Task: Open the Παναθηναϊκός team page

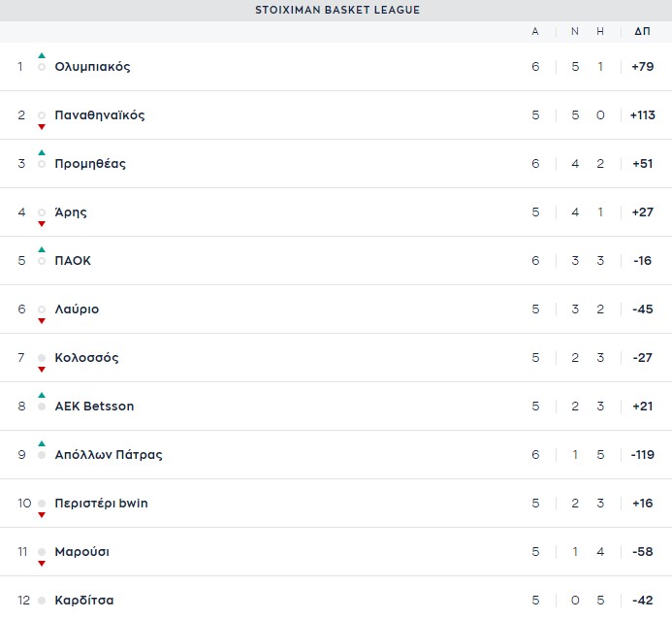Action: tap(100, 114)
